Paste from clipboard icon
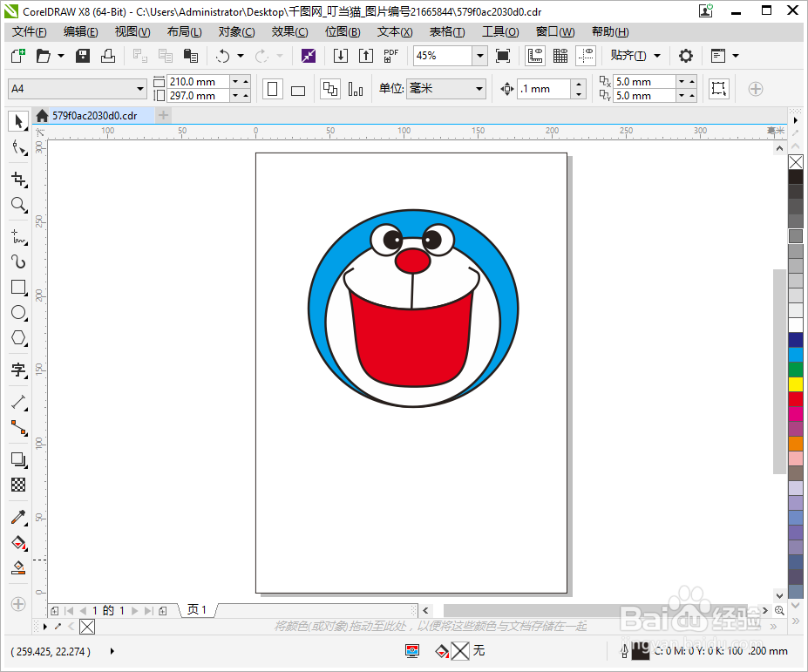The image size is (808, 672). click(191, 56)
